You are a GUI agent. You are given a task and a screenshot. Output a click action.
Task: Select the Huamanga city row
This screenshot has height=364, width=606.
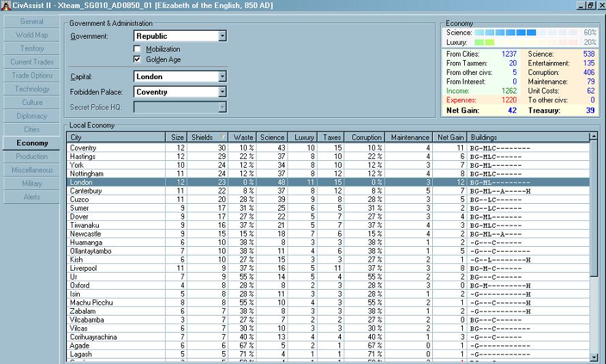(x=328, y=242)
